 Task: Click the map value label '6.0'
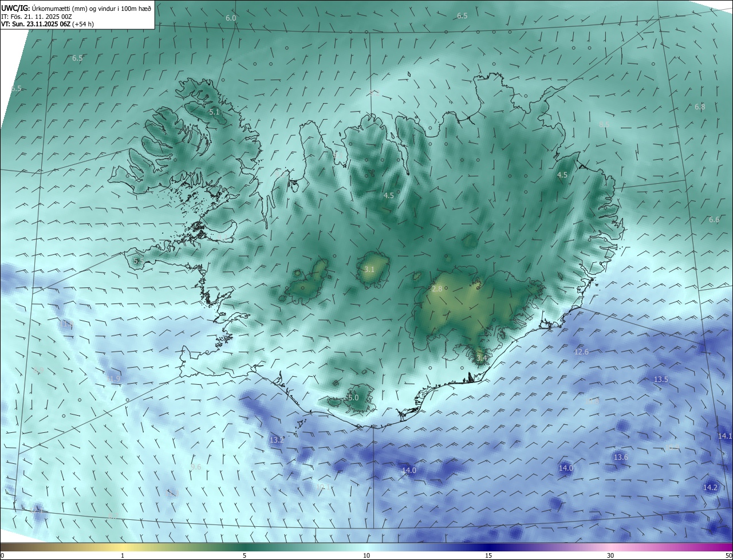pos(231,18)
